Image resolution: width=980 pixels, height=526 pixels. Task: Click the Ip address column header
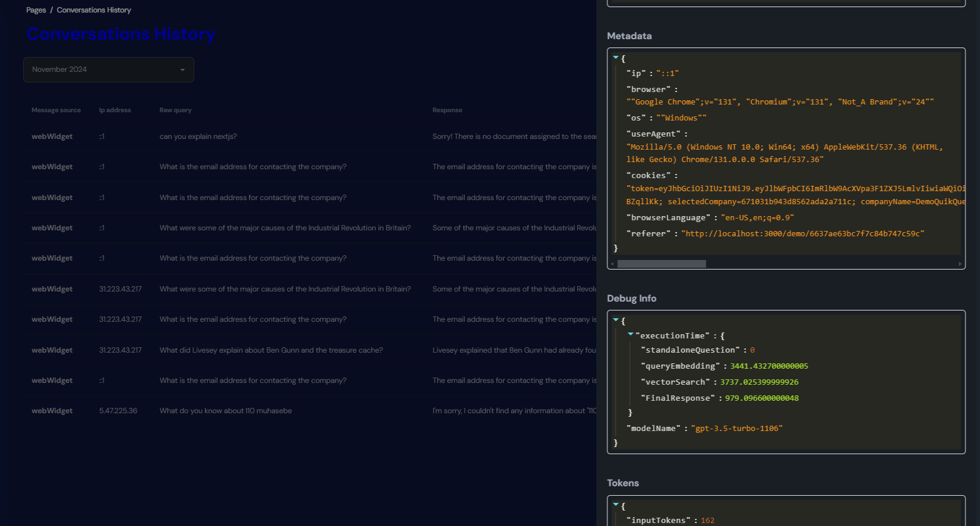tap(115, 110)
